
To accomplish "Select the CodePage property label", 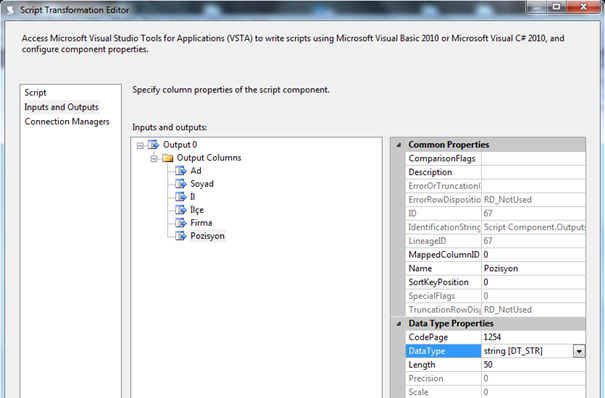I will (x=428, y=337).
